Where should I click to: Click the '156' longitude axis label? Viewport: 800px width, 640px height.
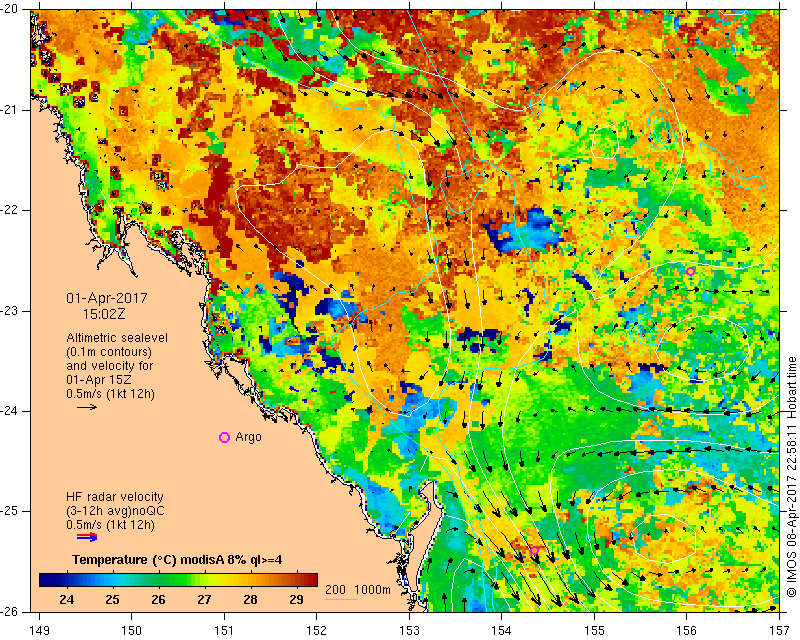pos(687,631)
